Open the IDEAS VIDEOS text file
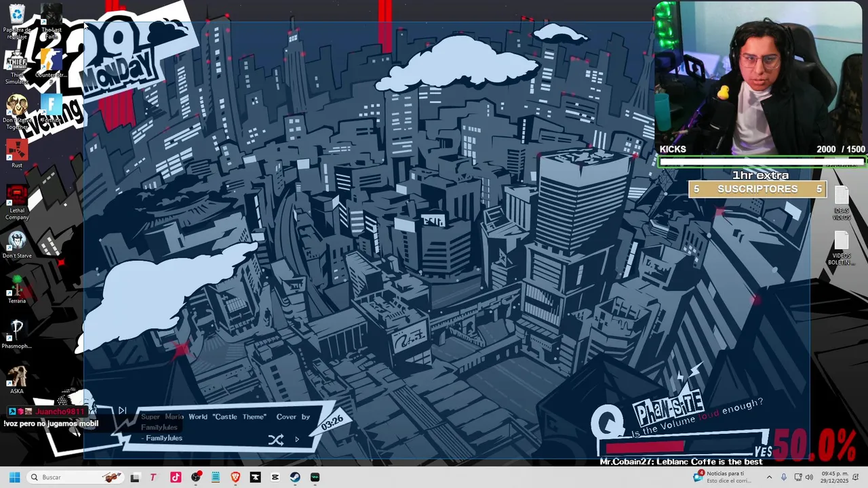Screen dimensions: 868x488 point(841,203)
